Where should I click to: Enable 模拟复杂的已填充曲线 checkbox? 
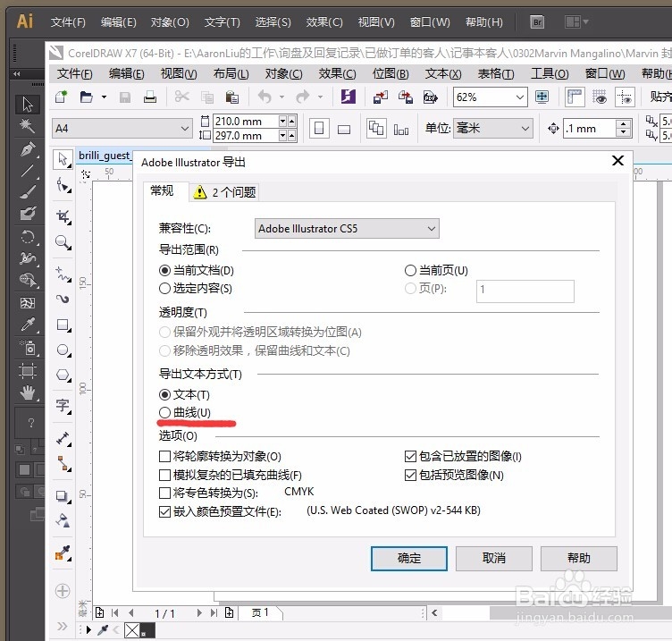tap(164, 475)
